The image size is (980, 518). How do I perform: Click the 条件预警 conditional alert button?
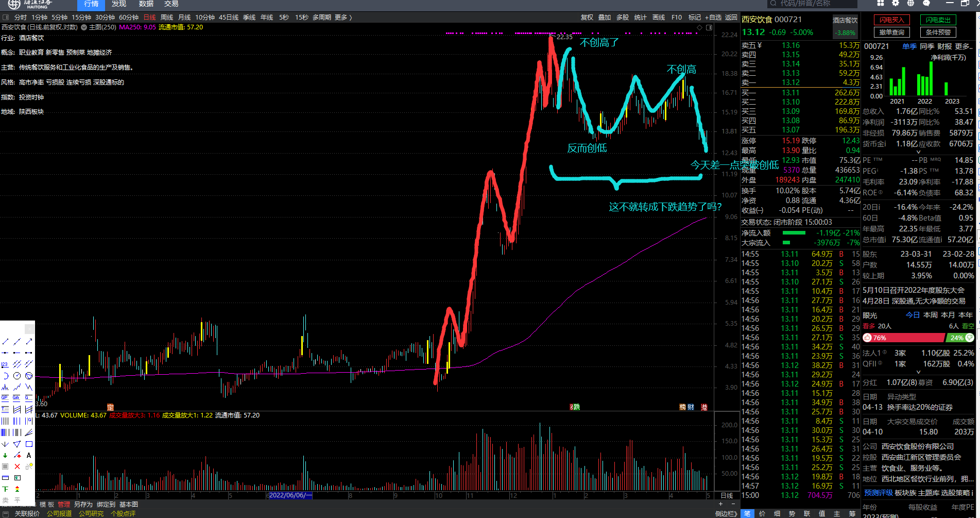938,32
